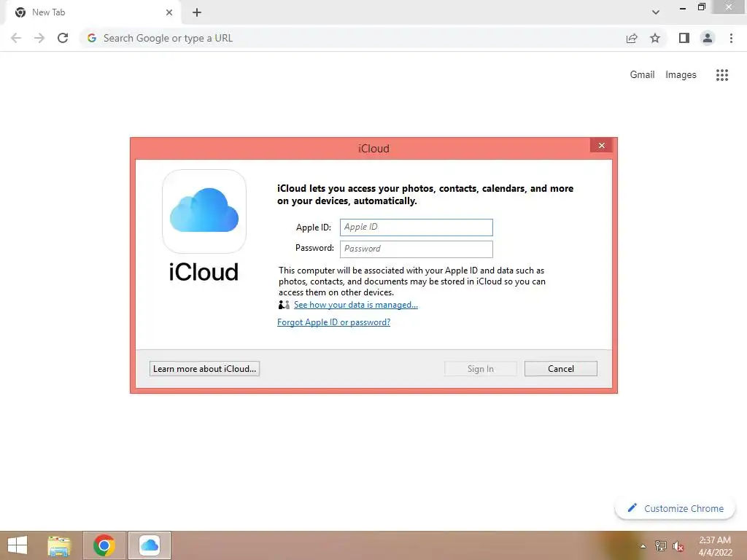Close the iCloud dialog with red X
The image size is (747, 560).
tap(601, 145)
